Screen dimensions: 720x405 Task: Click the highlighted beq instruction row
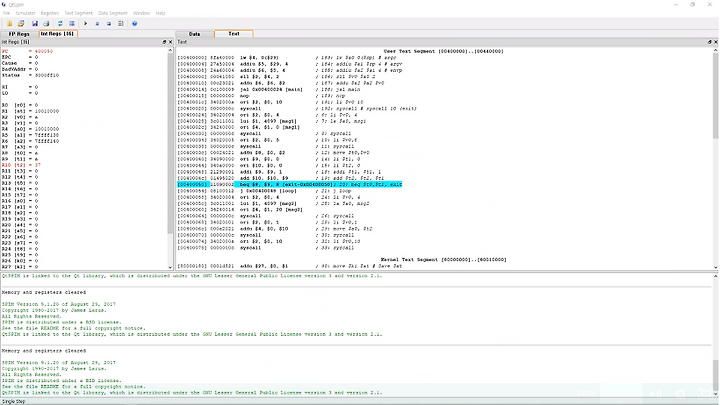click(x=289, y=184)
